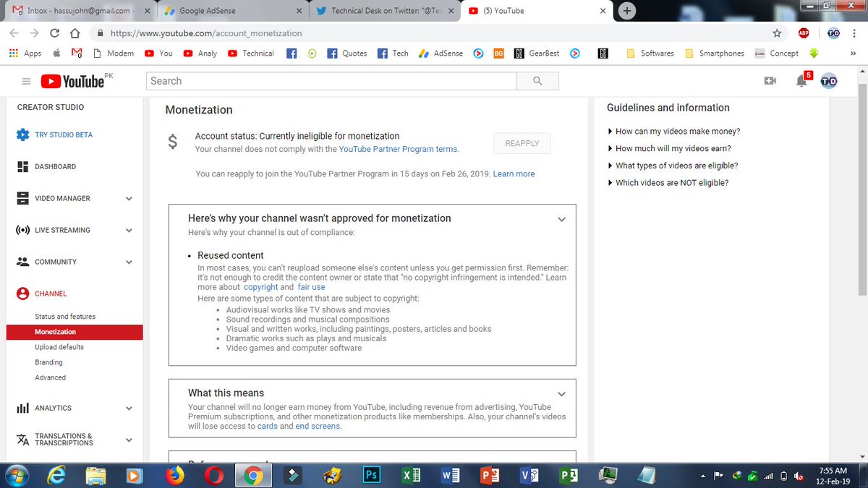
Task: Open Opera from the taskbar
Action: (213, 475)
